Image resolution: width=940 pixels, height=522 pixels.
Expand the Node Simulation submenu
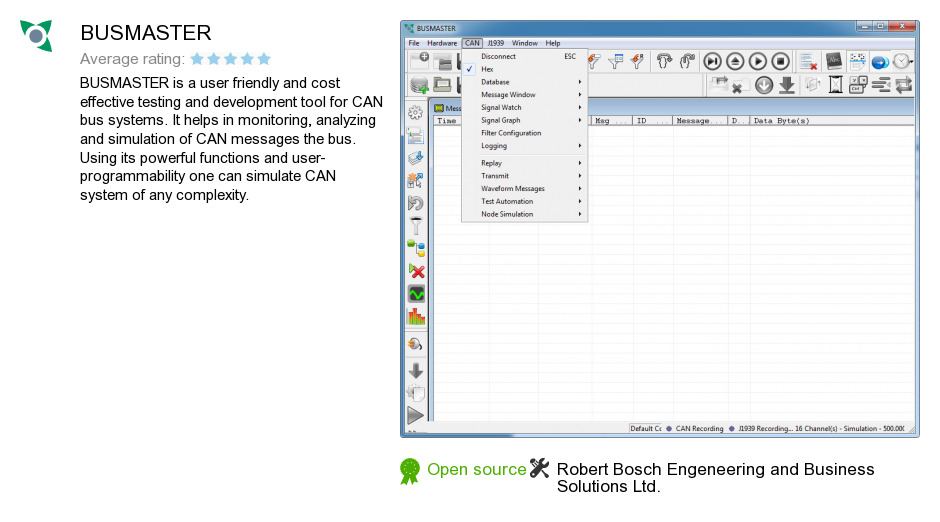pyautogui.click(x=524, y=214)
